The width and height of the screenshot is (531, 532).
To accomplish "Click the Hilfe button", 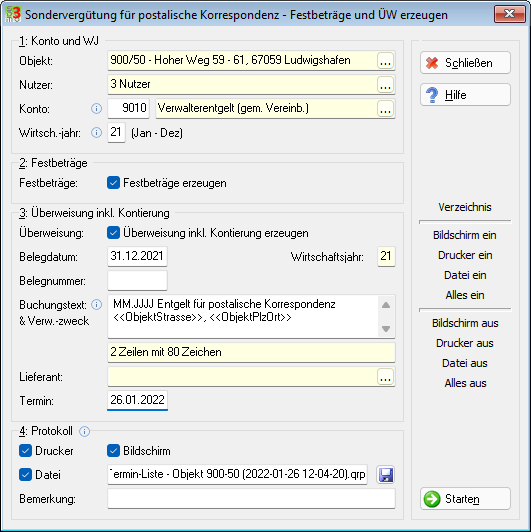I will 465,95.
